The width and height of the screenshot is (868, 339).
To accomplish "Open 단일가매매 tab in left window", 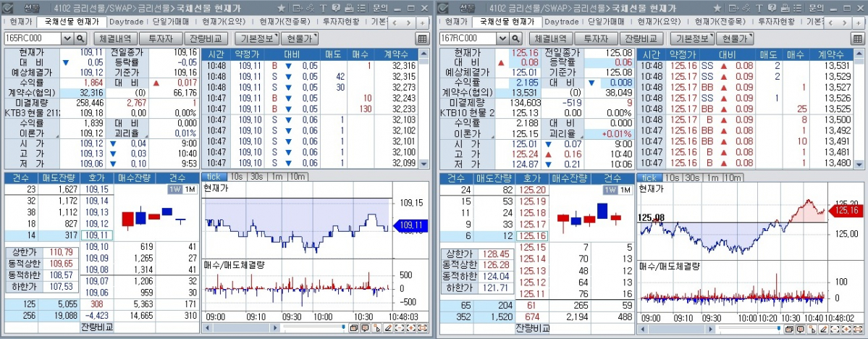I will coord(170,22).
